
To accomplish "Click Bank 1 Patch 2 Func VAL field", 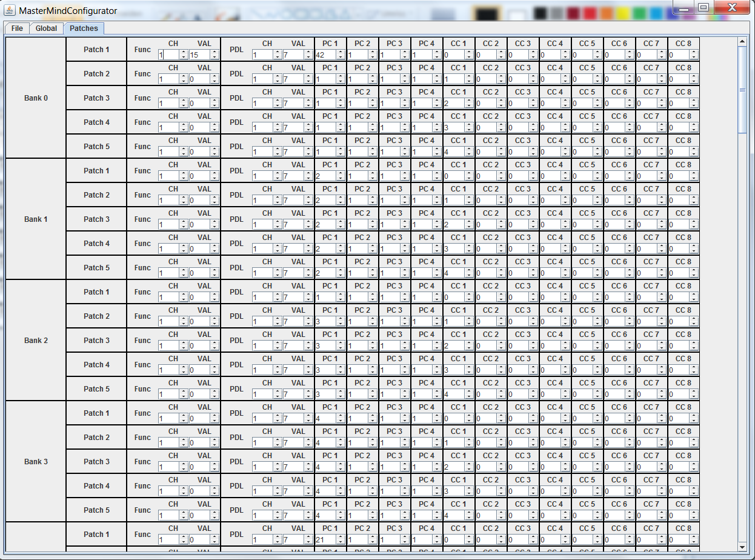I will [200, 200].
